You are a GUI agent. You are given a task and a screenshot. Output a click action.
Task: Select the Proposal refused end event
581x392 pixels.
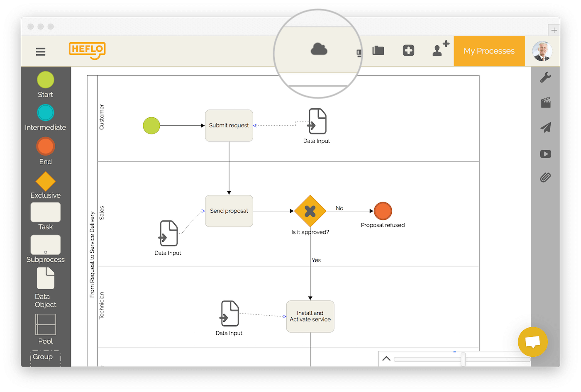(383, 211)
